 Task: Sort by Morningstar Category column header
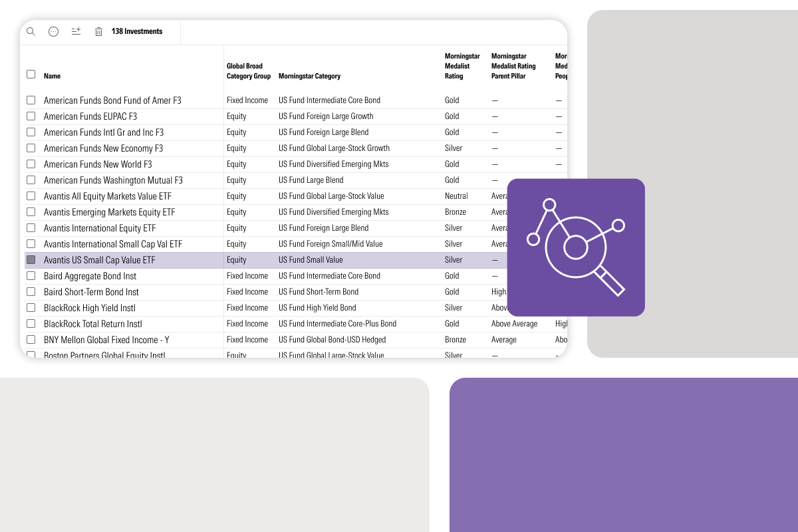(x=309, y=76)
